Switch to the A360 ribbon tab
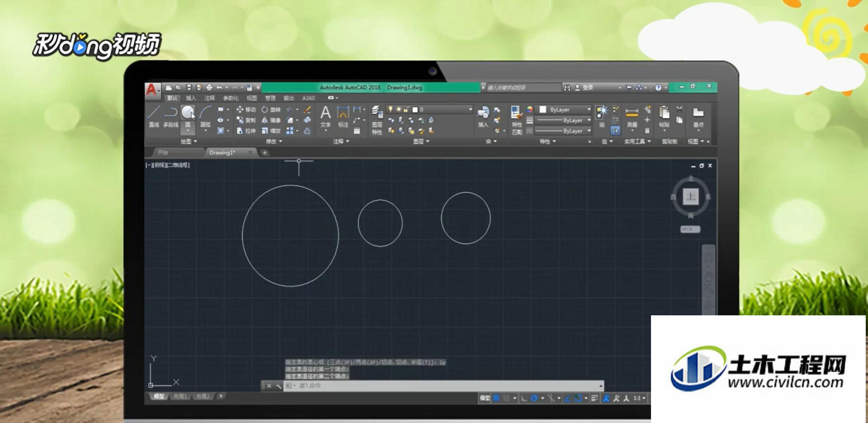Image resolution: width=868 pixels, height=423 pixels. [308, 98]
